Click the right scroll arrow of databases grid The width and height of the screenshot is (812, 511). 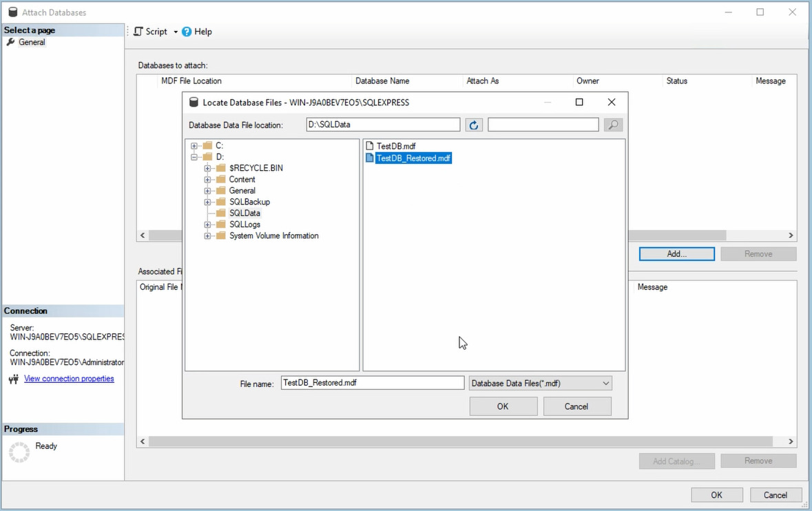(791, 235)
